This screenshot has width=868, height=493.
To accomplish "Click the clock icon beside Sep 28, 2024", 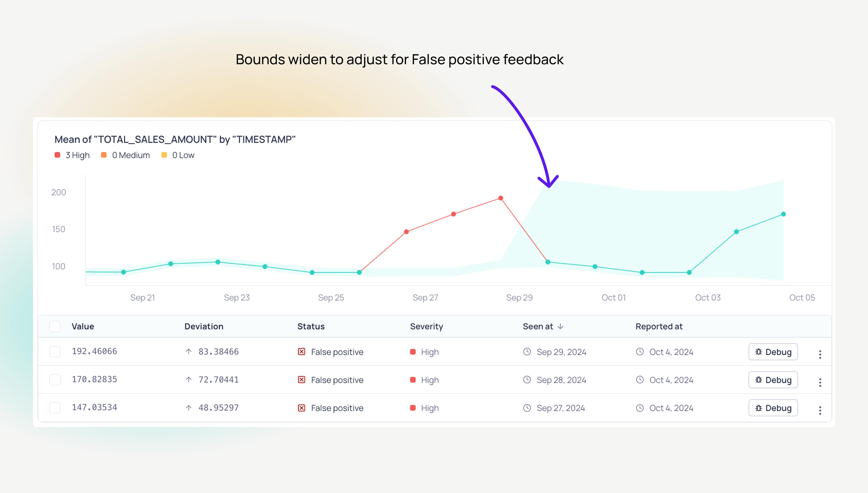I will point(527,380).
